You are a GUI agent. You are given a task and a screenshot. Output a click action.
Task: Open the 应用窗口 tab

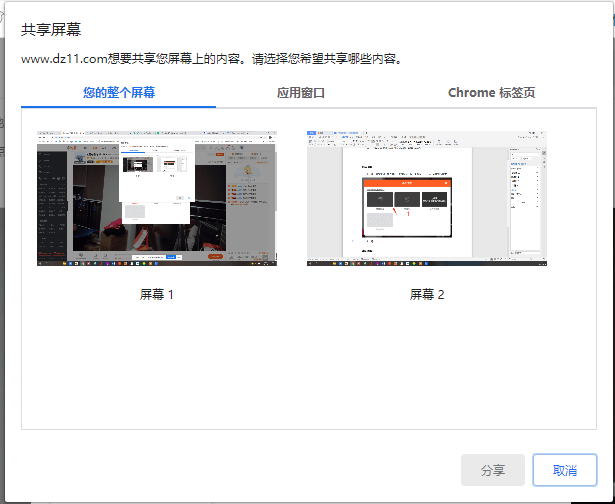[x=301, y=93]
